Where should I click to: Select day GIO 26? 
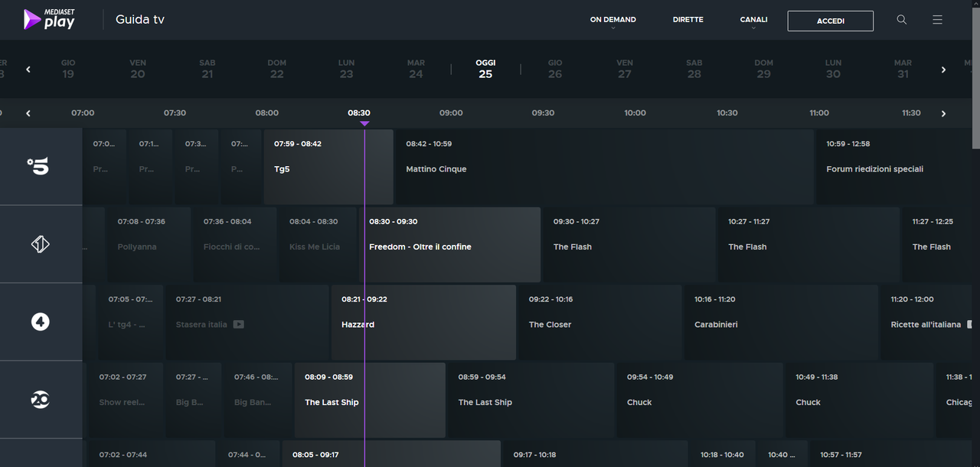(555, 69)
